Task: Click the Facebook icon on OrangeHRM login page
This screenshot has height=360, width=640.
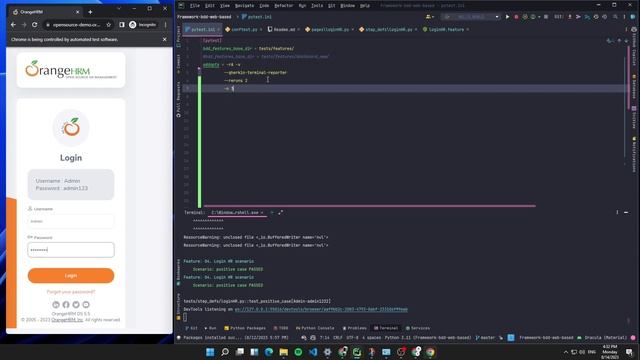Action: (x=66, y=304)
